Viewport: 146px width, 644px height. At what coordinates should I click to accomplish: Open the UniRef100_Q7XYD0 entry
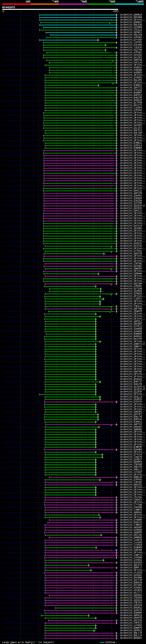click(x=131, y=40)
